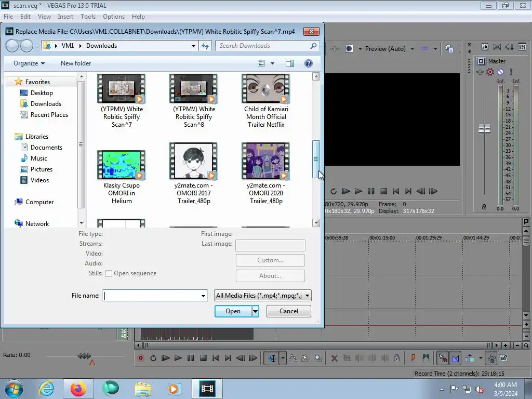Select the Normal Edit tool
532x399 pixels.
272,358
